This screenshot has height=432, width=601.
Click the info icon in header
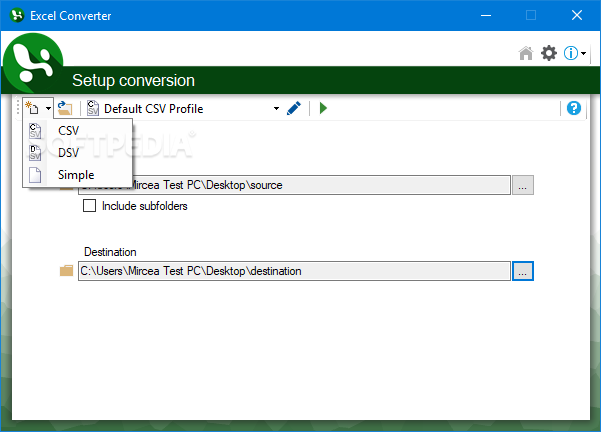tap(571, 53)
